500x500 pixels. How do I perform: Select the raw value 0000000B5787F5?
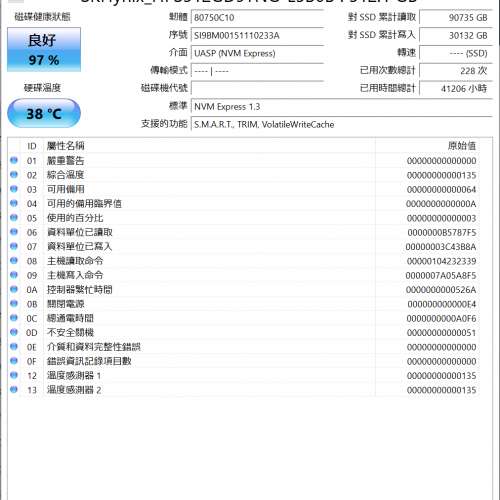click(x=442, y=233)
